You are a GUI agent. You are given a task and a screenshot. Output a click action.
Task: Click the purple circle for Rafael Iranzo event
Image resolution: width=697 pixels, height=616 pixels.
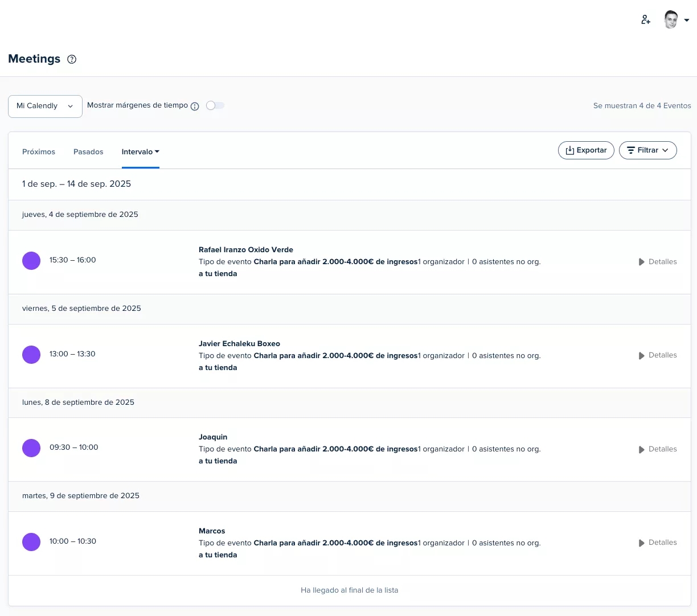pos(31,261)
